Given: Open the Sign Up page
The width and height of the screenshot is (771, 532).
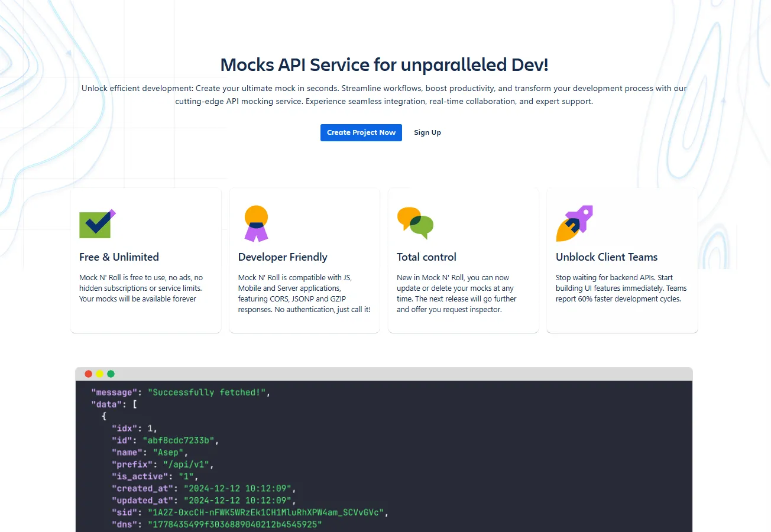Looking at the screenshot, I should (x=427, y=132).
